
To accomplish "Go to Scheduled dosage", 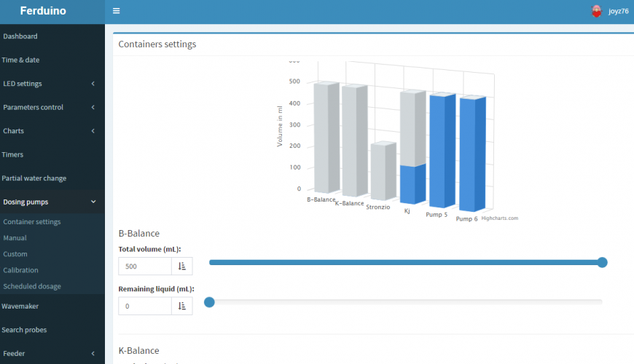I will point(32,286).
